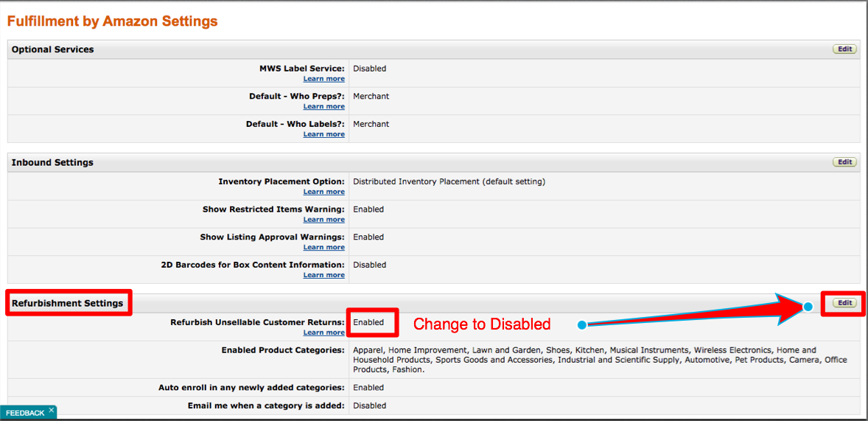Click Disabled value for Email me when category added
Screen dimensions: 868x421
pyautogui.click(x=370, y=406)
